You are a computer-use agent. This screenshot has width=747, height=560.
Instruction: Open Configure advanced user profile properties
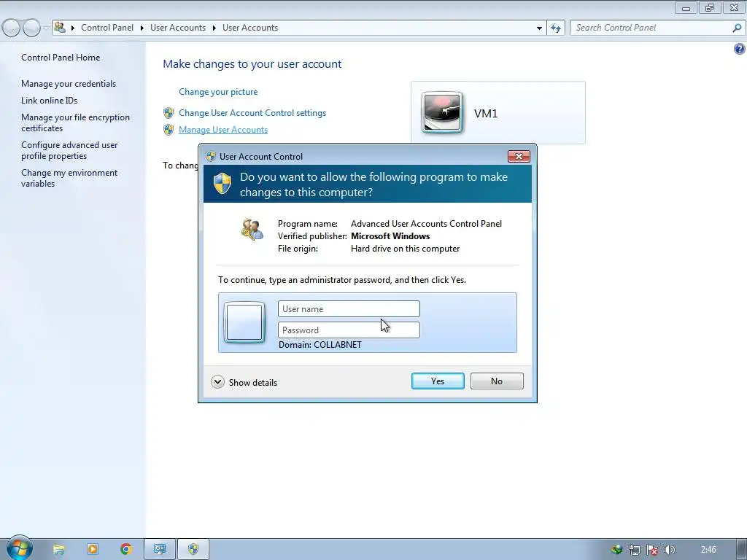tap(69, 150)
